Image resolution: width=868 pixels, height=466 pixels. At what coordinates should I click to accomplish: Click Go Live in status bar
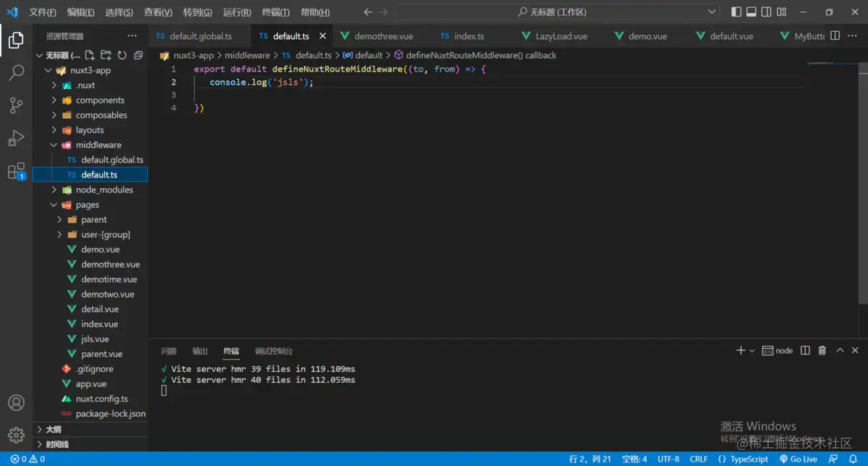click(798, 459)
